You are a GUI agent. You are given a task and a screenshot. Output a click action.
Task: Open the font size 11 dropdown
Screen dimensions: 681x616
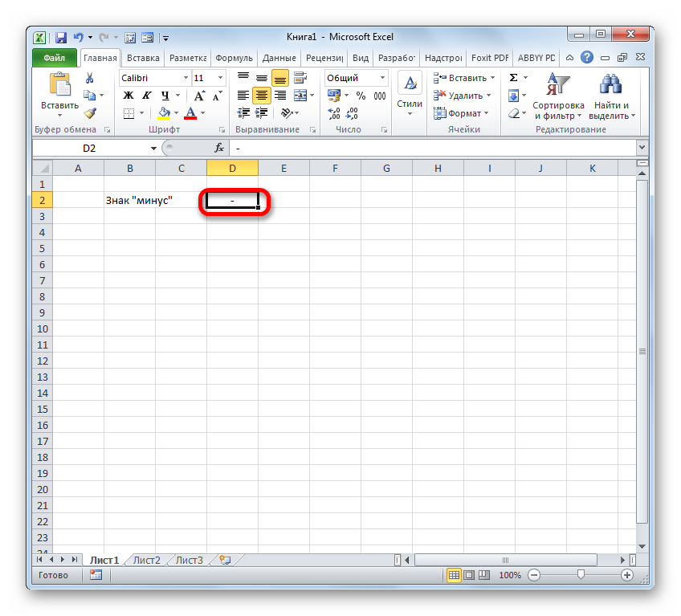tap(220, 78)
